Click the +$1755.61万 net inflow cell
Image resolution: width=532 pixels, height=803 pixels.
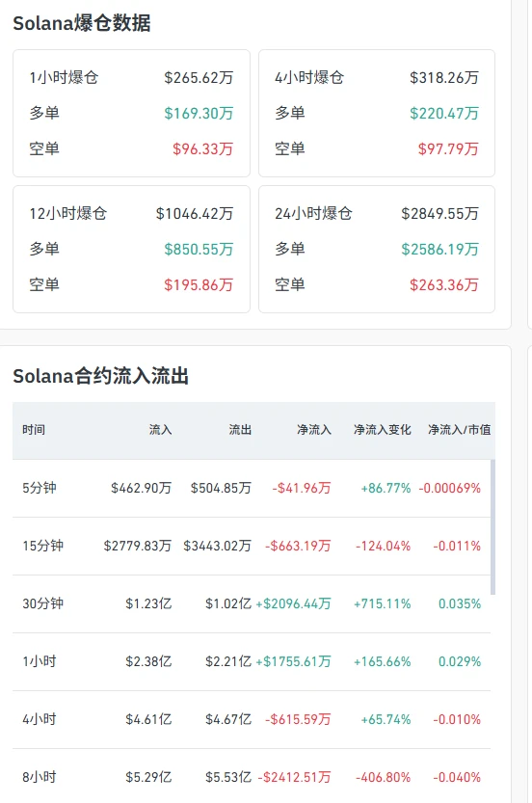coord(293,661)
